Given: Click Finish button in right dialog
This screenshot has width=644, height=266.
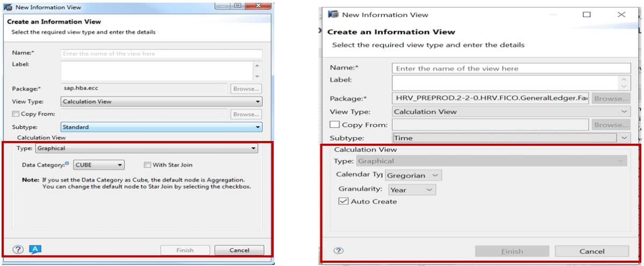Looking at the screenshot, I should 512,251.
